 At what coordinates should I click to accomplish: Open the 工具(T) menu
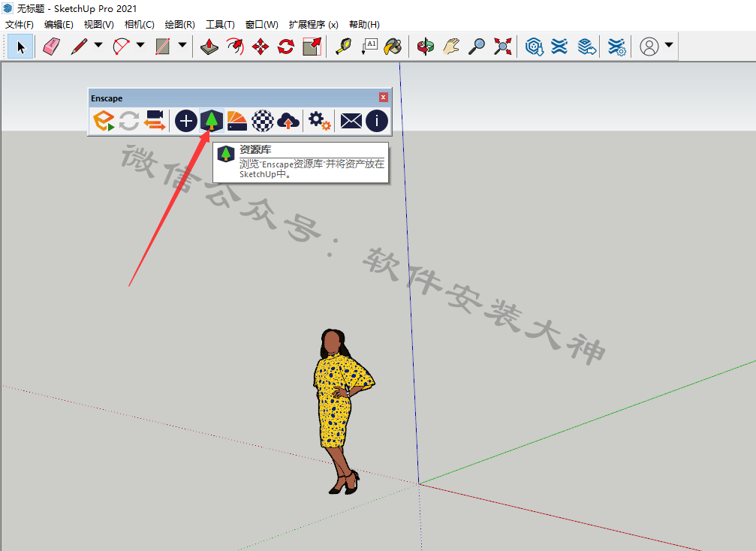(220, 25)
